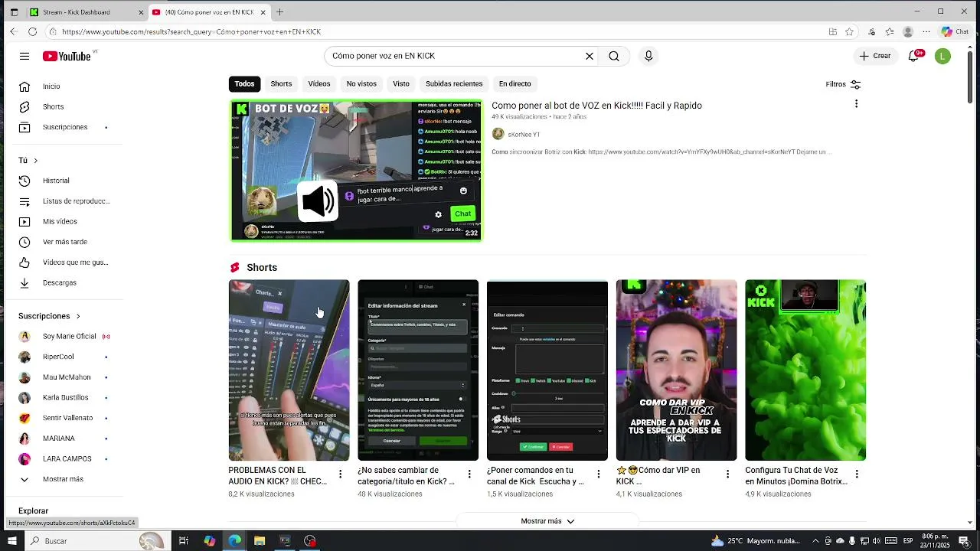Open Edge settings three-dots menu
This screenshot has width=980, height=551.
pos(926,31)
